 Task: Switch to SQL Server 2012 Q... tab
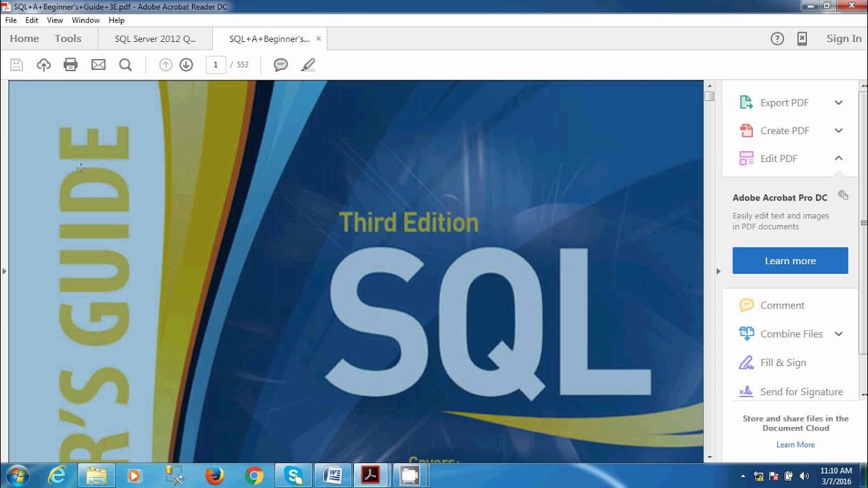[x=155, y=39]
